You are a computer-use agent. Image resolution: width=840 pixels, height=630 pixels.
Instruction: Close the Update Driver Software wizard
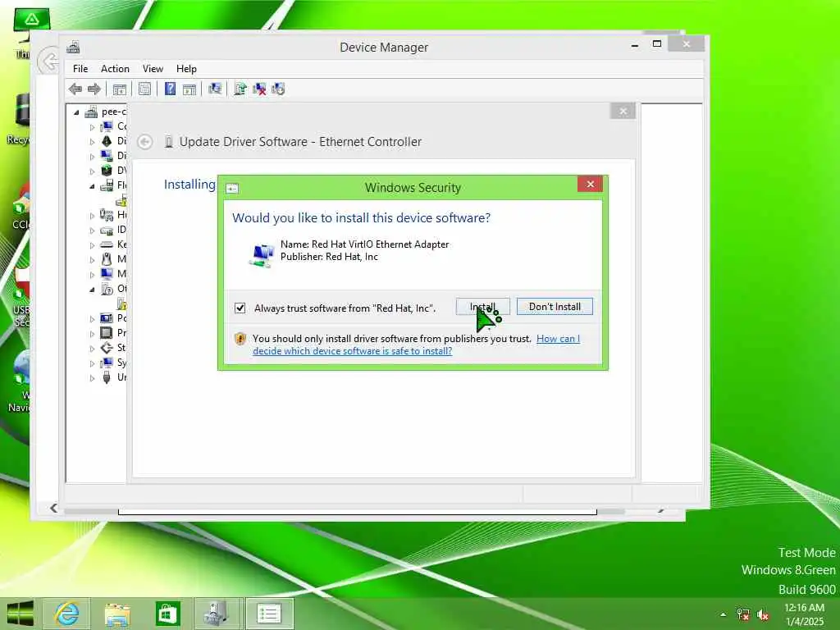[x=623, y=112]
